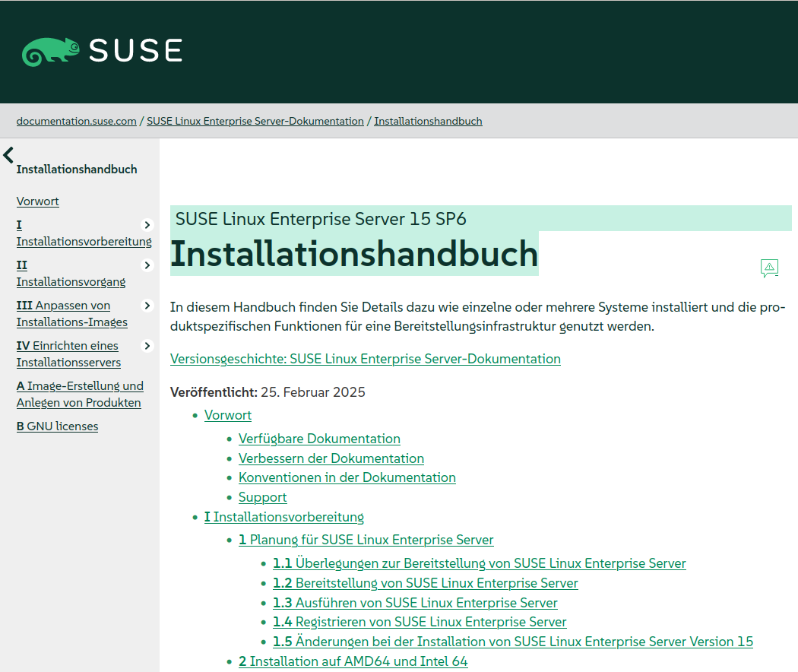Open the Support section link
Viewport: 798px width, 672px height.
(262, 496)
